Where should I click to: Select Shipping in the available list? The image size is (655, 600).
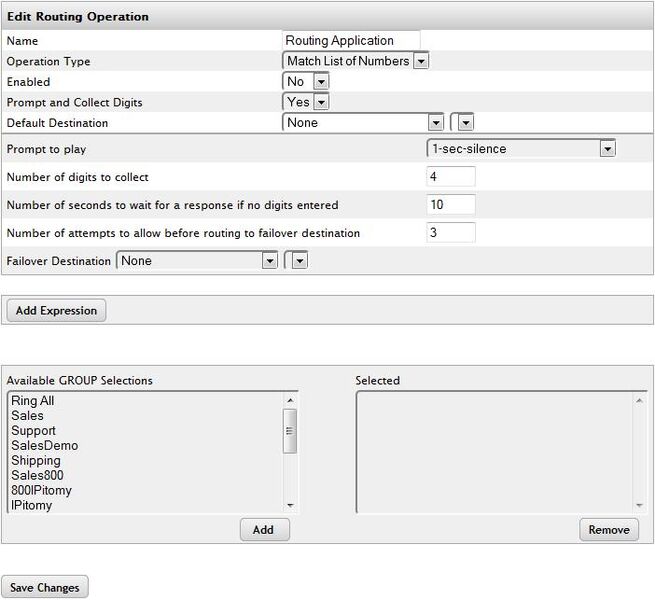pyautogui.click(x=36, y=461)
